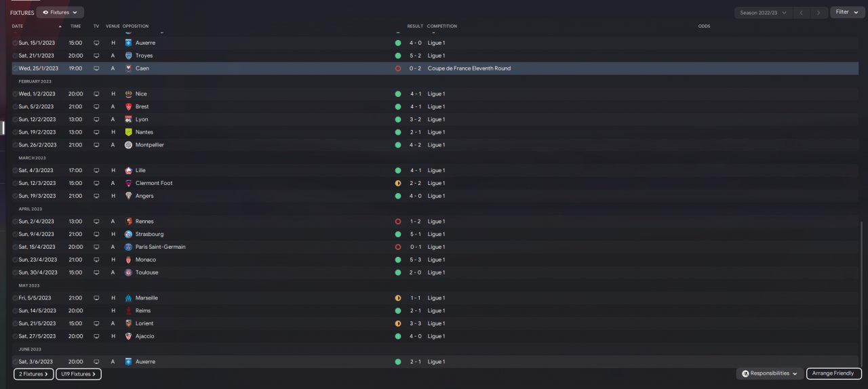Click the Montpellier club crest
Screen dimensions: 868x389
coord(128,145)
